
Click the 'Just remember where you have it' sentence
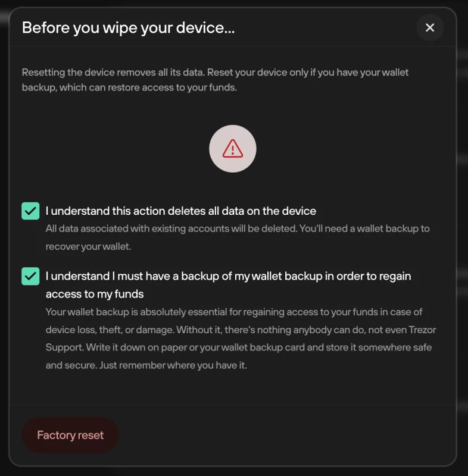pyautogui.click(x=173, y=365)
